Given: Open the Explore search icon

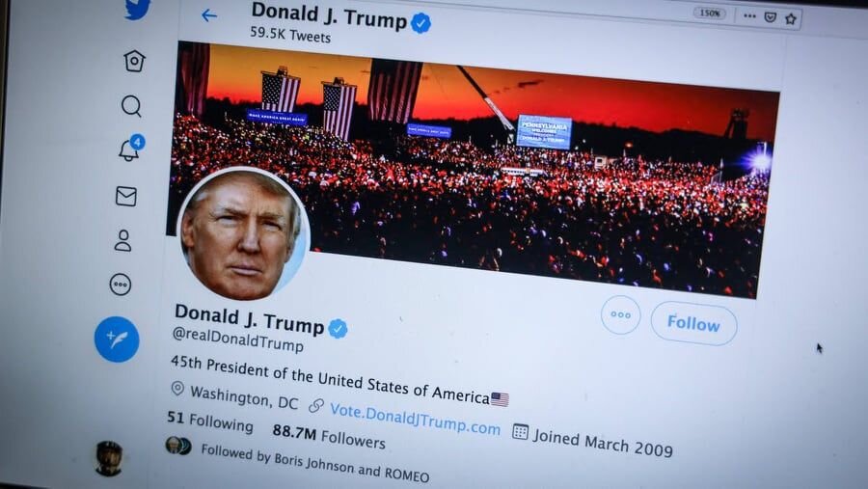Looking at the screenshot, I should pyautogui.click(x=131, y=106).
